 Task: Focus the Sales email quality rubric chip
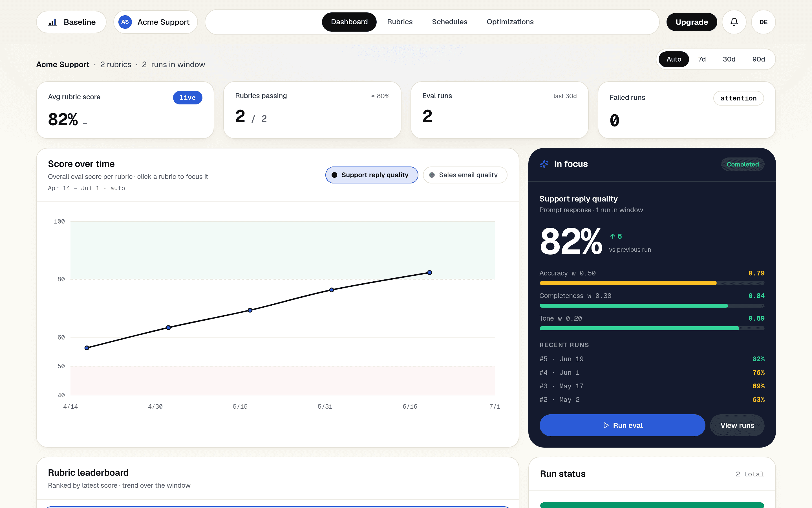point(465,175)
